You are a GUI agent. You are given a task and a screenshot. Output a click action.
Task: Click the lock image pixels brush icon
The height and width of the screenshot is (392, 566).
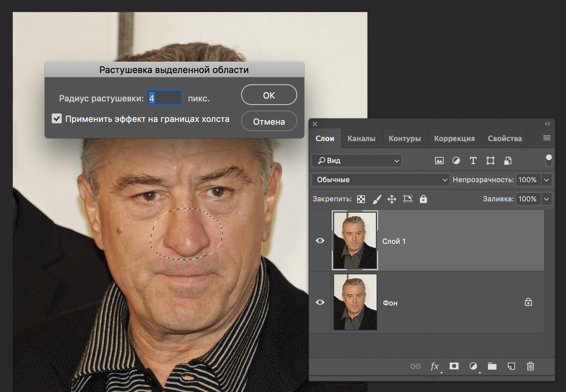377,199
